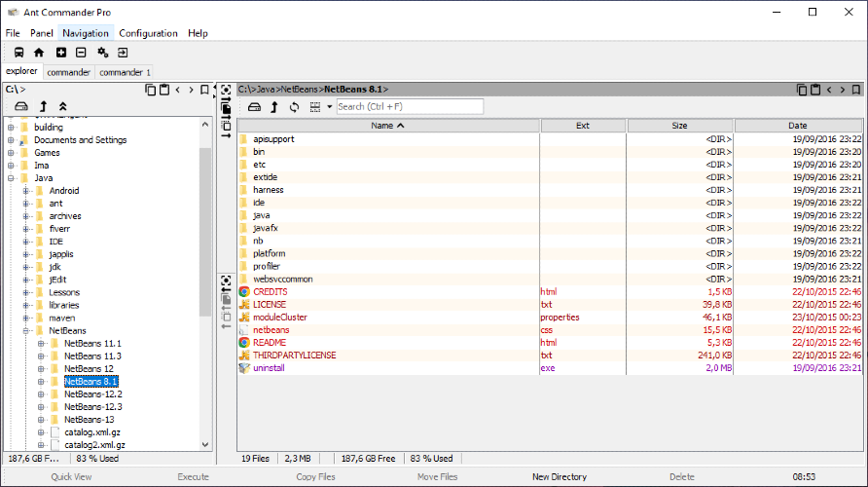The width and height of the screenshot is (868, 487).
Task: Go back in right panel history
Action: [829, 90]
